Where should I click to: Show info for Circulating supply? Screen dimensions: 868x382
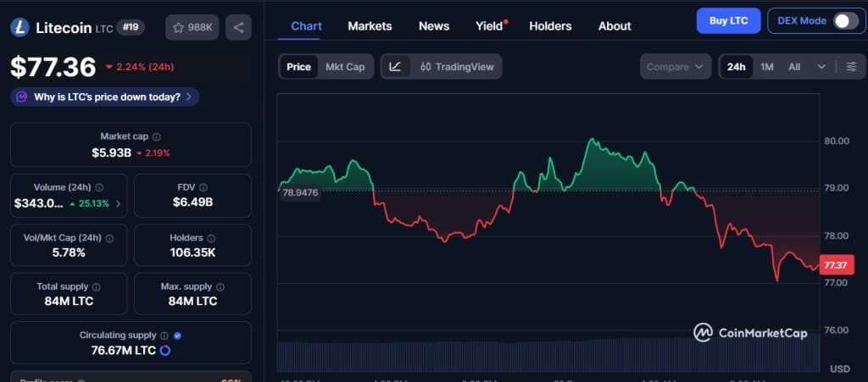(x=164, y=335)
